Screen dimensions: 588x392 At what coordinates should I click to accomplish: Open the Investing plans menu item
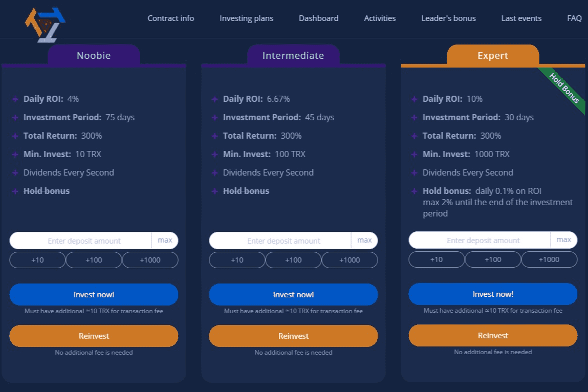pos(246,18)
